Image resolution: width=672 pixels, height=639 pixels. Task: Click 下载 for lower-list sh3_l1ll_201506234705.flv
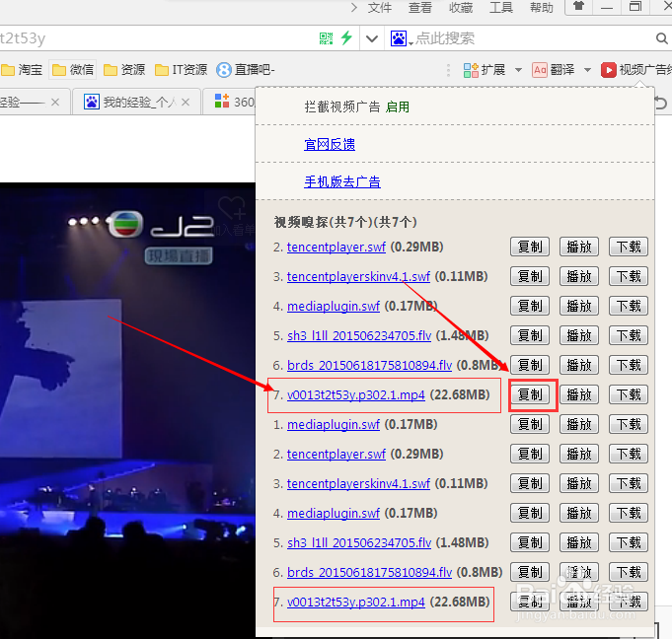pyautogui.click(x=629, y=542)
